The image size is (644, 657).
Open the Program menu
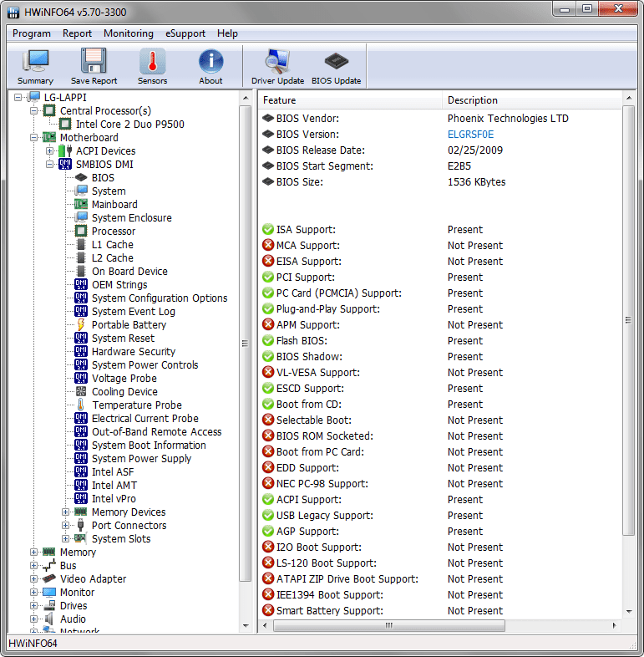coord(32,33)
